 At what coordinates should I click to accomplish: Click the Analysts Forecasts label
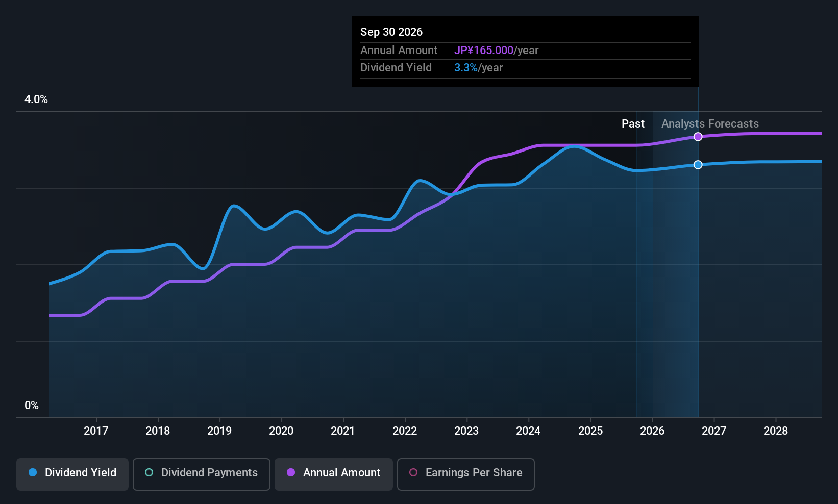(x=710, y=124)
